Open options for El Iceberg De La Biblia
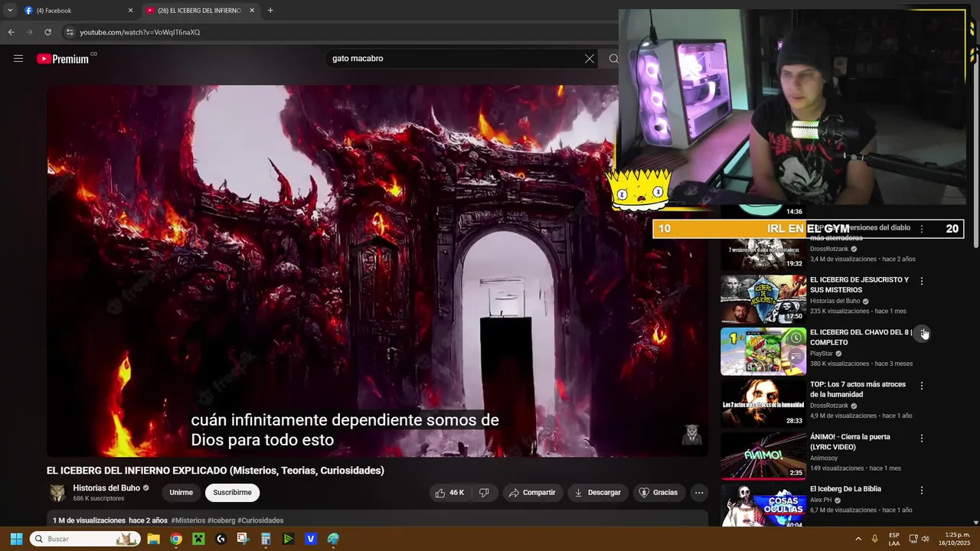 pos(922,491)
